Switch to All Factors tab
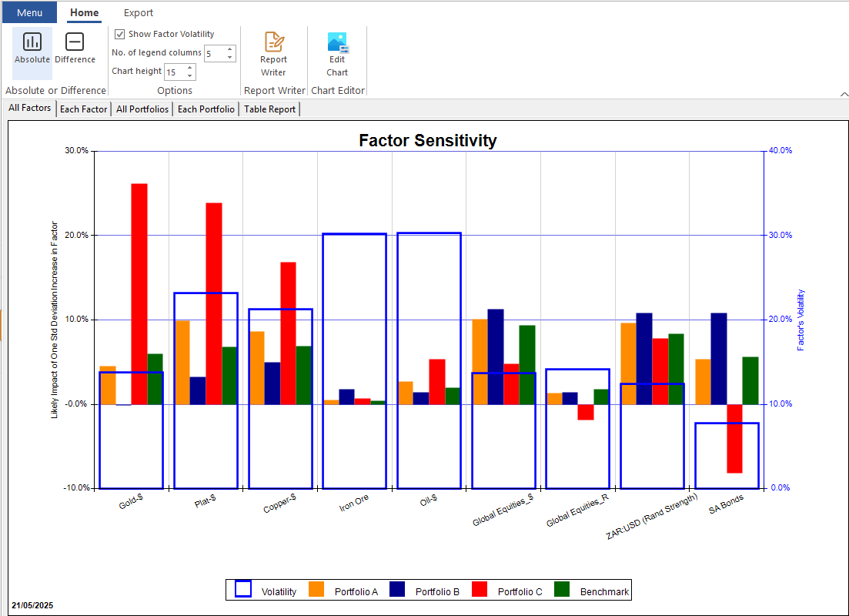Screen dimensions: 849x616 (x=30, y=108)
